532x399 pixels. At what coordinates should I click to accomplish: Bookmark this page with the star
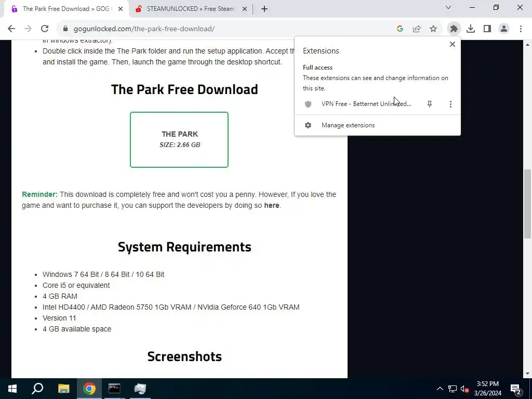click(433, 29)
